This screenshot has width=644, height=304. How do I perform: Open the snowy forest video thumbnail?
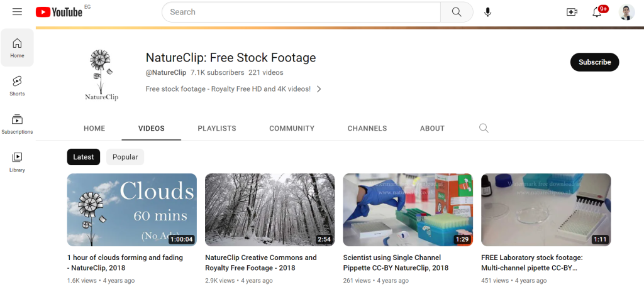tap(270, 210)
